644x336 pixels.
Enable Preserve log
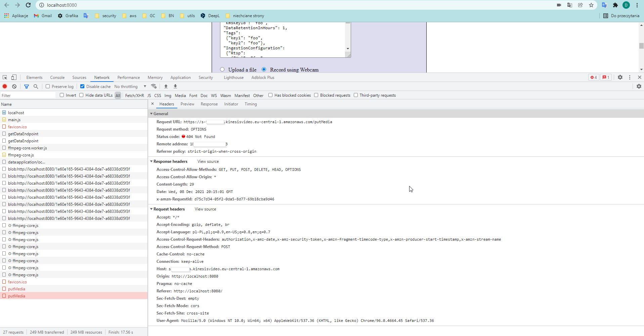click(x=48, y=86)
